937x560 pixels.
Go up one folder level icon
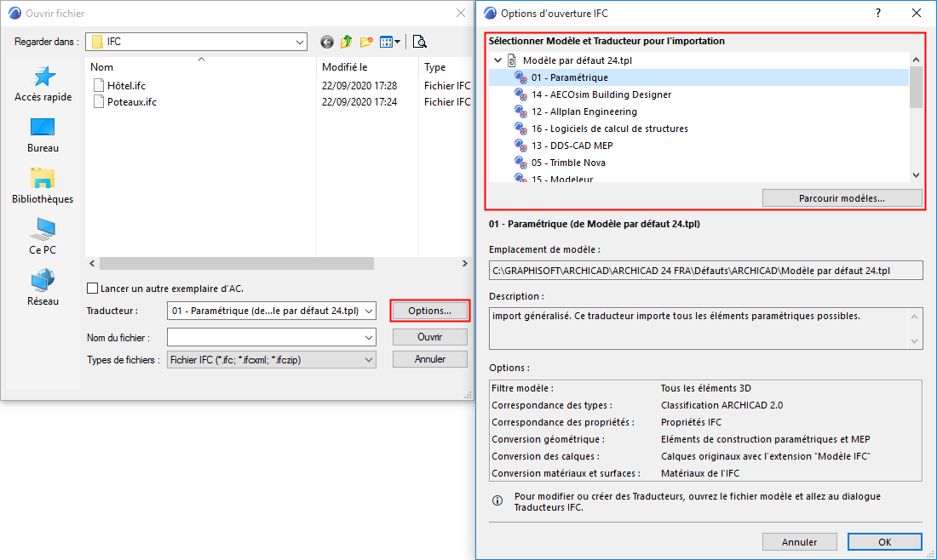coord(347,42)
